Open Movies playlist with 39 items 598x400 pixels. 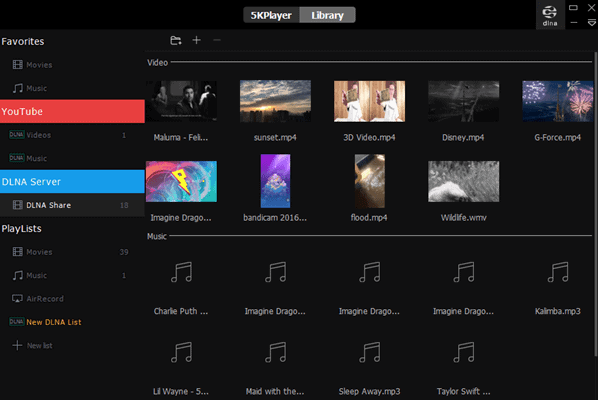pos(72,252)
